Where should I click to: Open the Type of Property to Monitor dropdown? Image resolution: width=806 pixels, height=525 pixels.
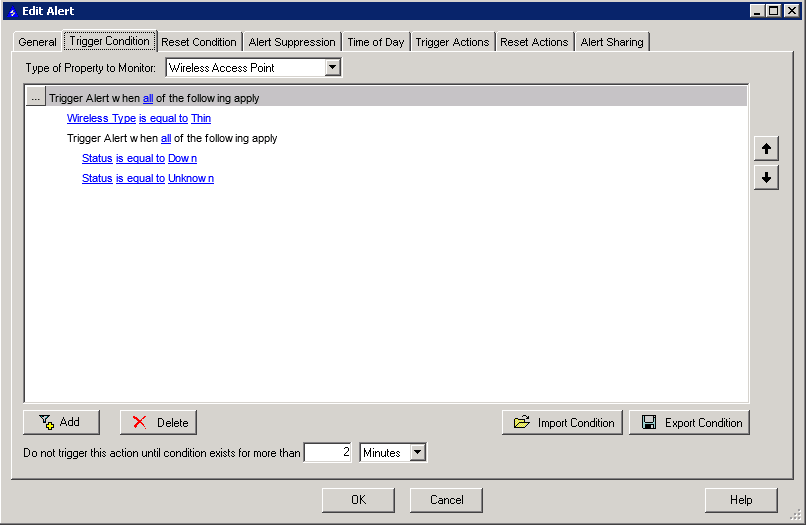(333, 67)
